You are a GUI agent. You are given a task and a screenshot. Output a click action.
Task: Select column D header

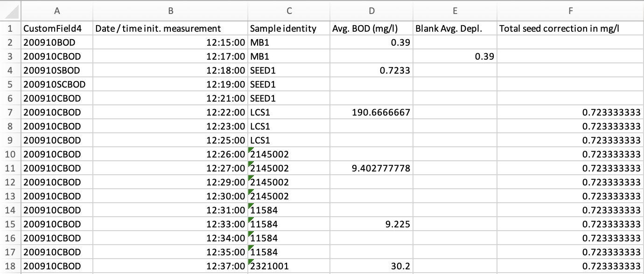pos(371,11)
